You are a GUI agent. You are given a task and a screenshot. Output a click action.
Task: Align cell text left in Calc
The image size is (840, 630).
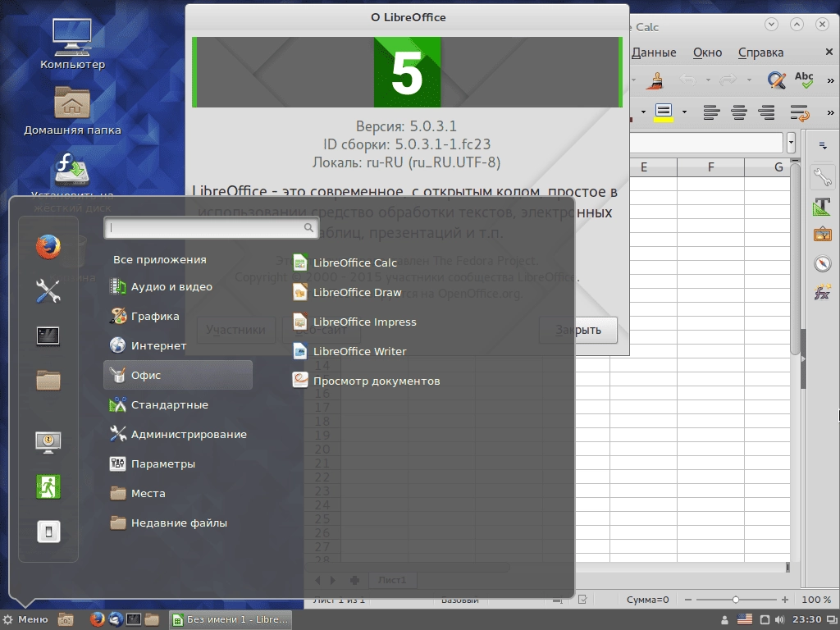pyautogui.click(x=711, y=112)
